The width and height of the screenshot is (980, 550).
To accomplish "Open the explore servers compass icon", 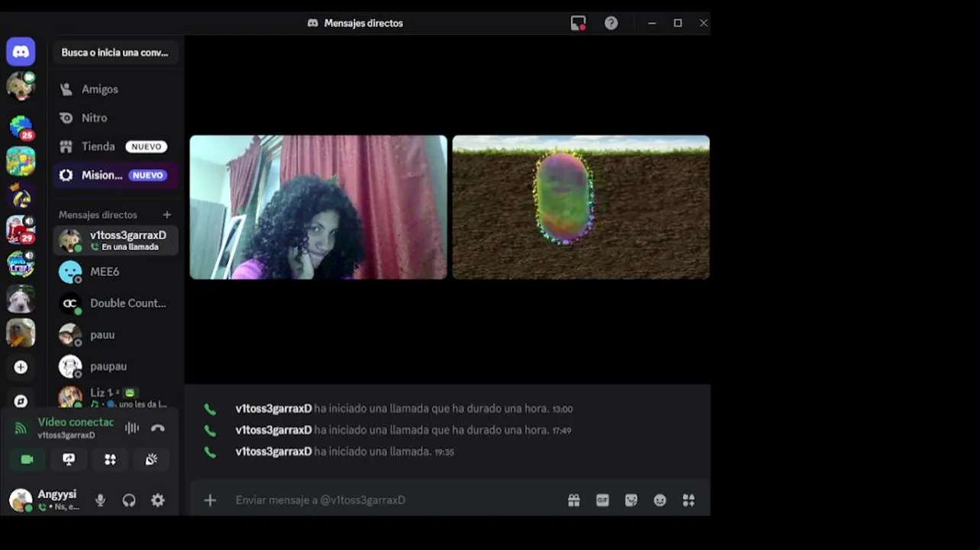I will [21, 401].
